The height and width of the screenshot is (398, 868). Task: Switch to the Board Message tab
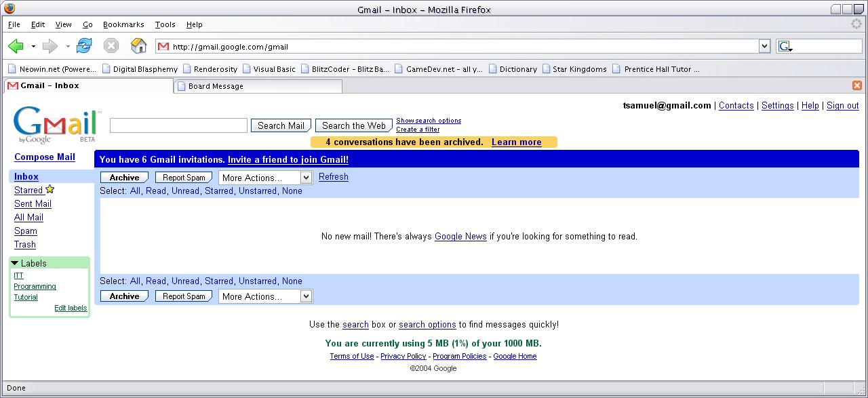pyautogui.click(x=258, y=86)
